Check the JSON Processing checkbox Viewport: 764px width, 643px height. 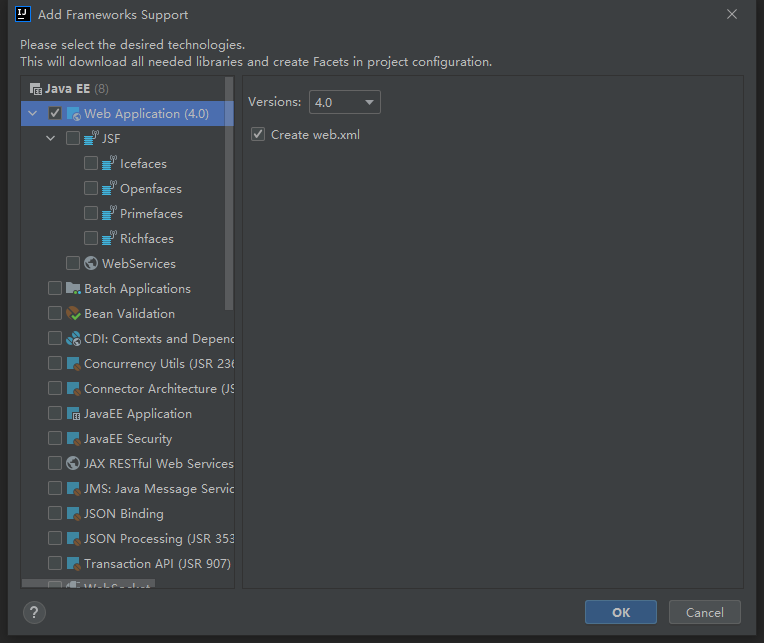(x=55, y=538)
